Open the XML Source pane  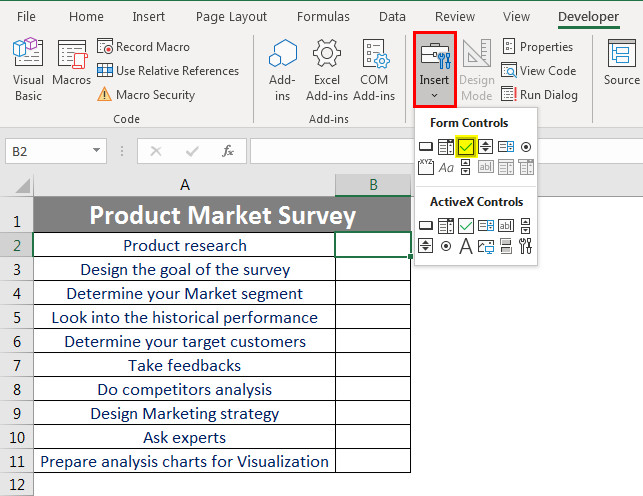(622, 62)
